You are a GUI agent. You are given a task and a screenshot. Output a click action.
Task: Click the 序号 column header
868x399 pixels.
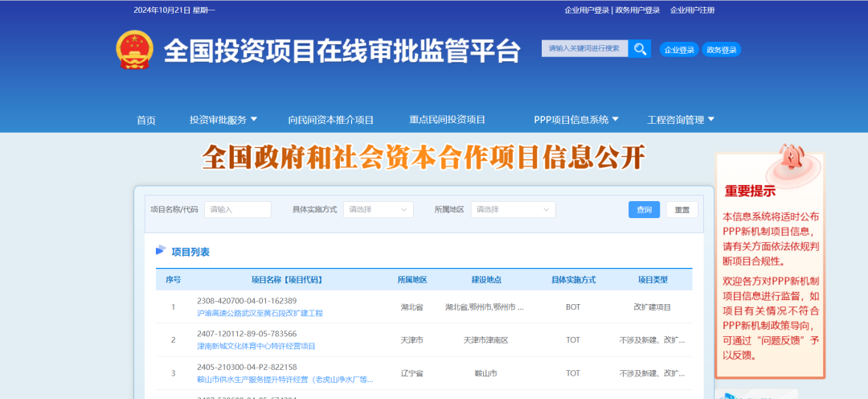[174, 280]
